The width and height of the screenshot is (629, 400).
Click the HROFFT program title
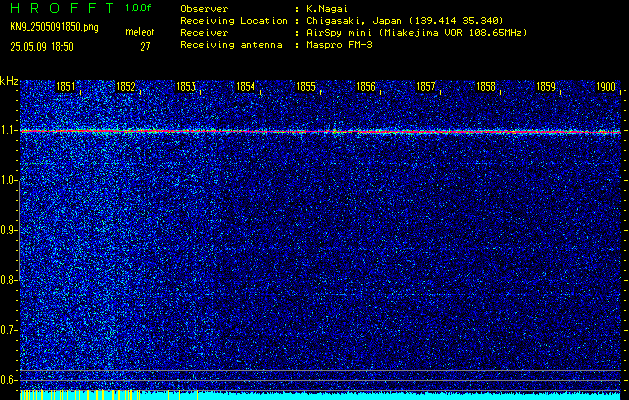[x=63, y=8]
